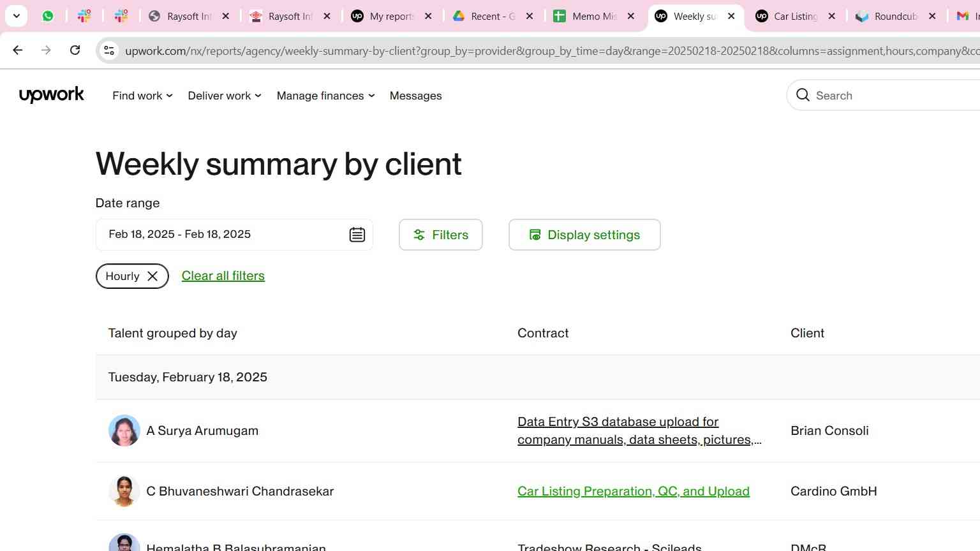View site information icon in address bar
980x551 pixels.
click(109, 50)
